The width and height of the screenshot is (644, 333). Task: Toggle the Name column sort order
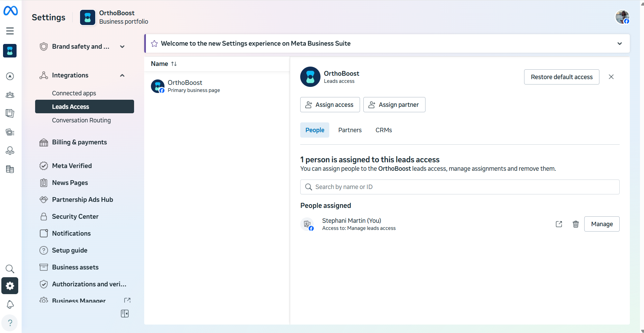(174, 64)
